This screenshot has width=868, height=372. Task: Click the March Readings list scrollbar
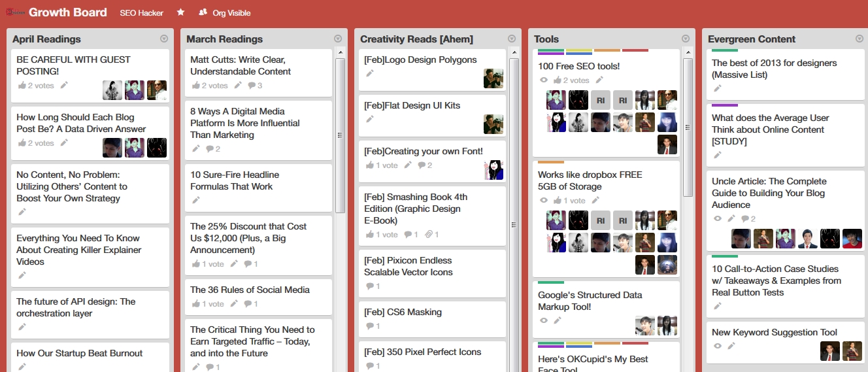pos(340,135)
